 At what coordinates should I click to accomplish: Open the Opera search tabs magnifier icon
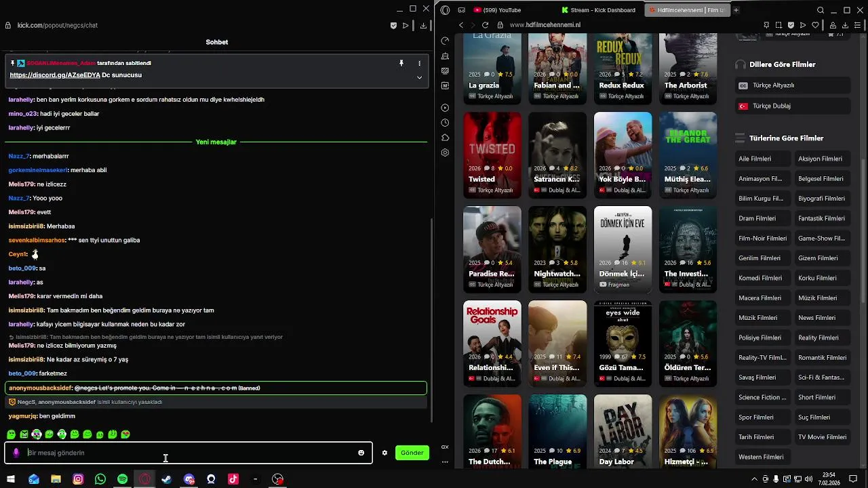(x=821, y=10)
